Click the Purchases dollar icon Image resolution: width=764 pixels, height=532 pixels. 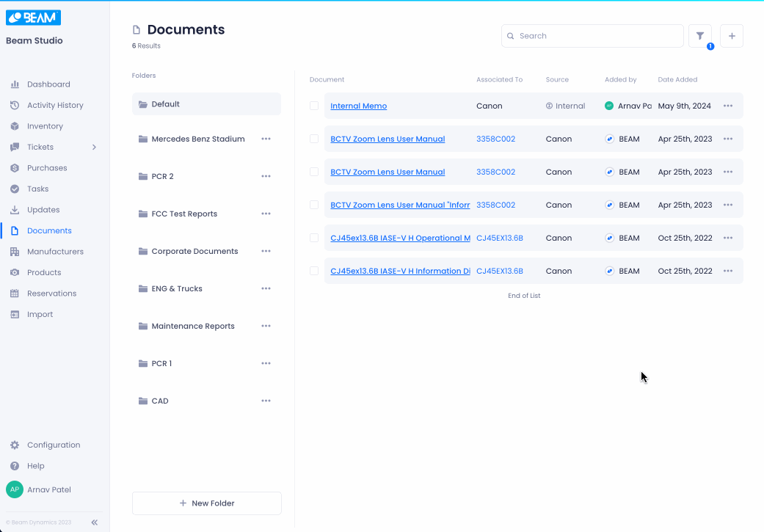click(15, 168)
